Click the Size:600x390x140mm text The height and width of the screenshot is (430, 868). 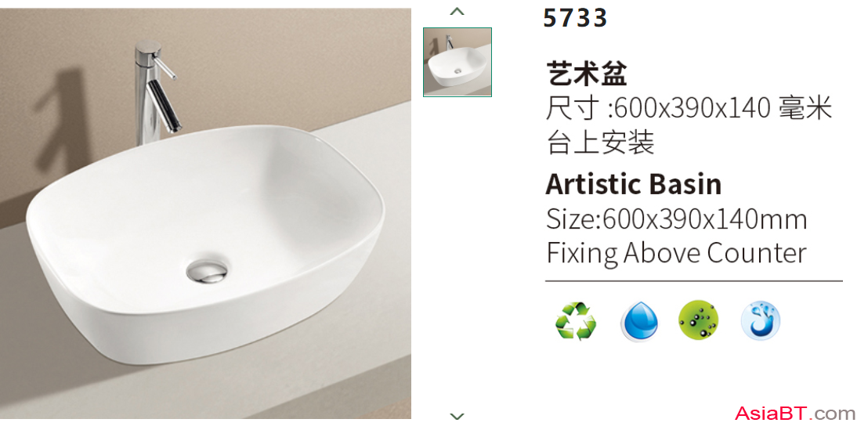coord(677,220)
